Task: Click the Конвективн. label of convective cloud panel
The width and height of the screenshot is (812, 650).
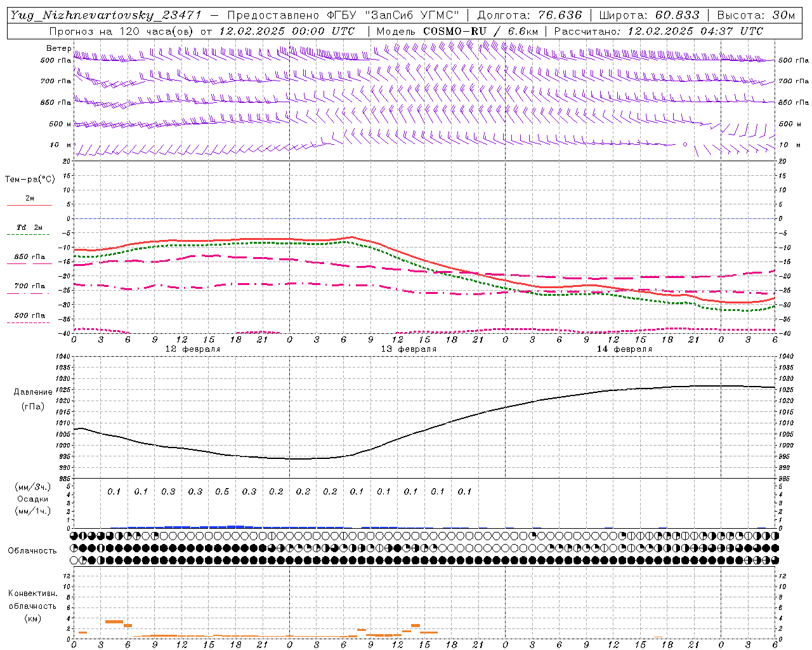Action: 33,594
